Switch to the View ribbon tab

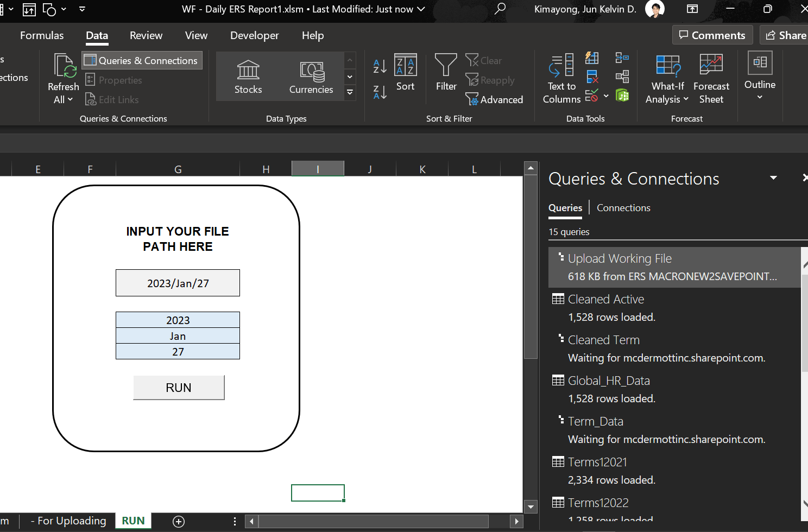196,35
